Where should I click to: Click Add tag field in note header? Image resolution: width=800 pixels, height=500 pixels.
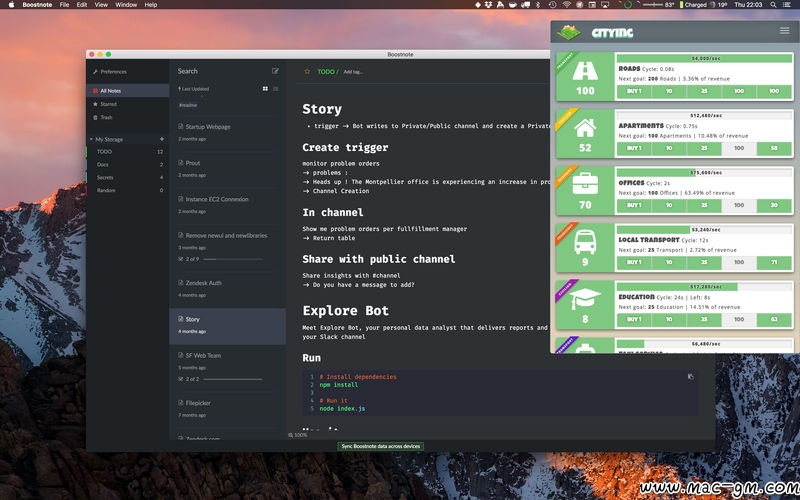pos(353,72)
